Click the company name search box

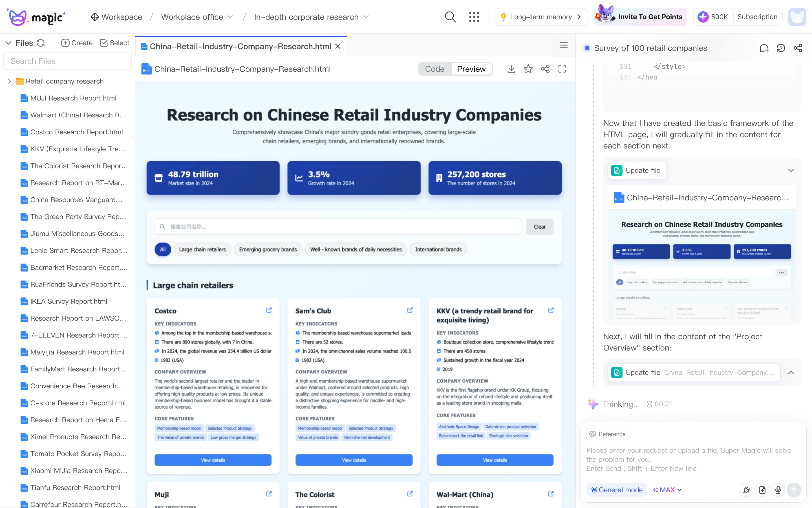(x=337, y=226)
